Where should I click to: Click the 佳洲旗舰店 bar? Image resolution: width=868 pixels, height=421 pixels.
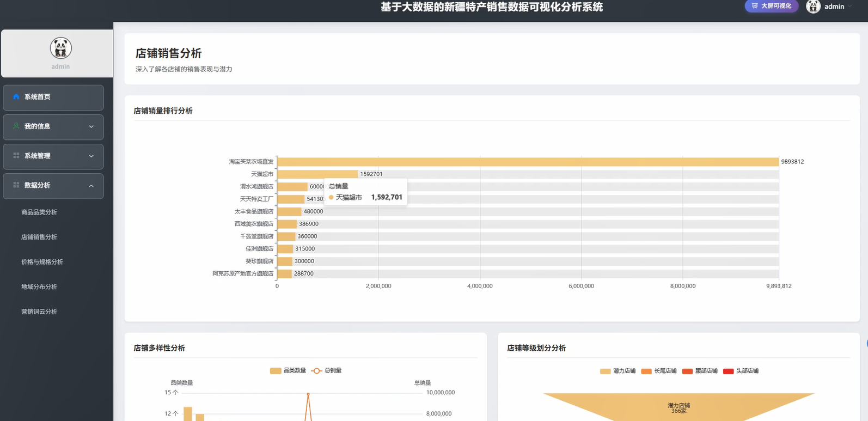pyautogui.click(x=285, y=249)
